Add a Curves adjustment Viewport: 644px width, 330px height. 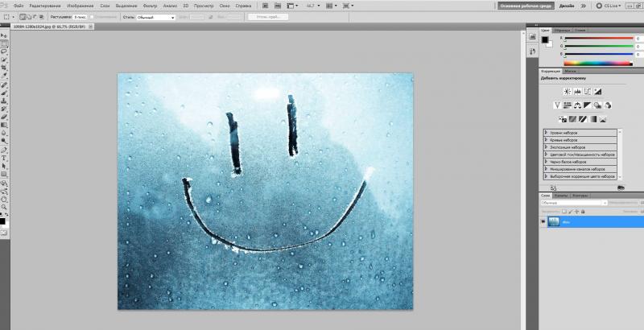coord(588,92)
